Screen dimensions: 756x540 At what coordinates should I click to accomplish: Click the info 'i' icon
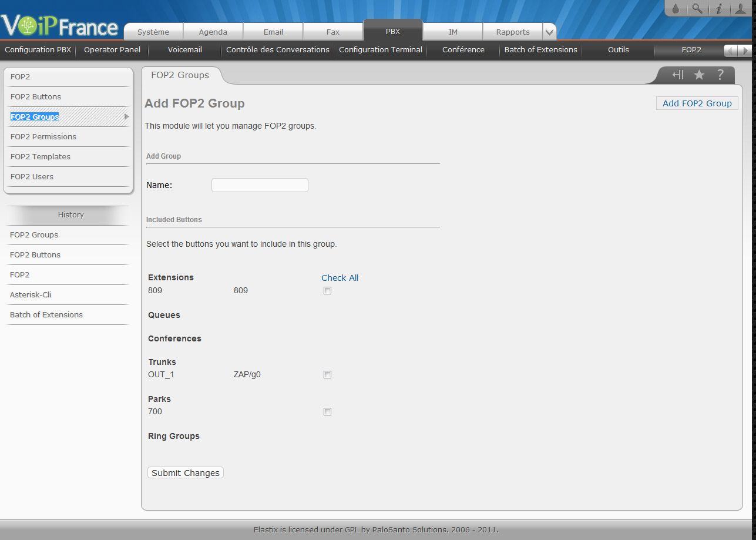(x=718, y=9)
